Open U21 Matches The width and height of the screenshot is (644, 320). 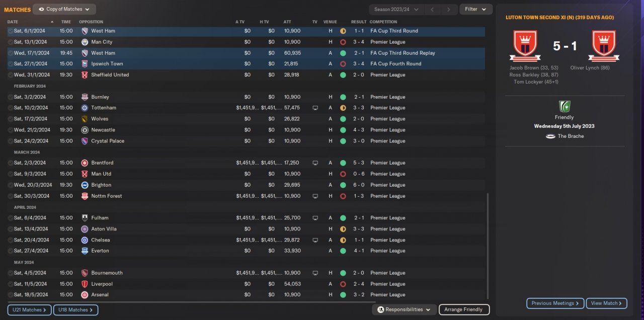coord(29,310)
